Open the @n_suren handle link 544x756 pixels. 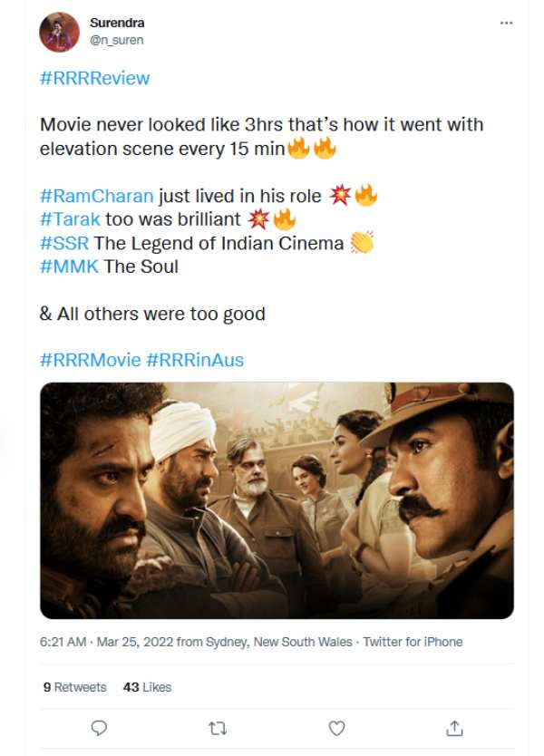coord(117,40)
